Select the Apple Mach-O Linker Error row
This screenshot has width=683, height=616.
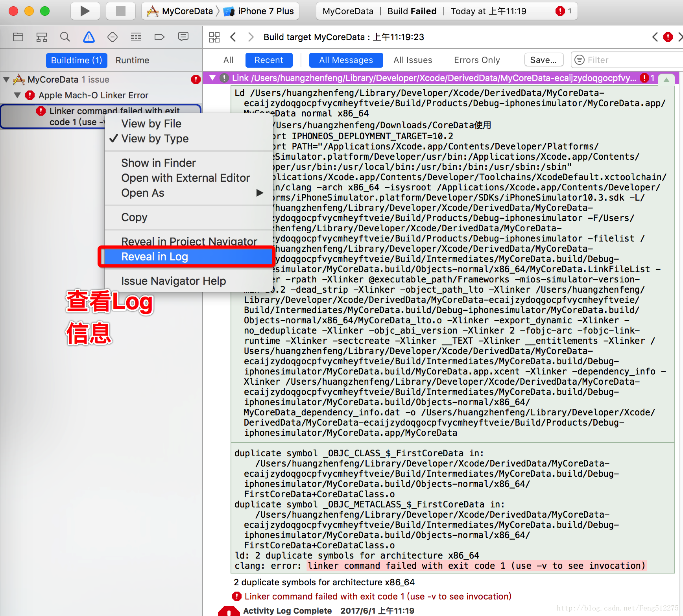tap(101, 95)
